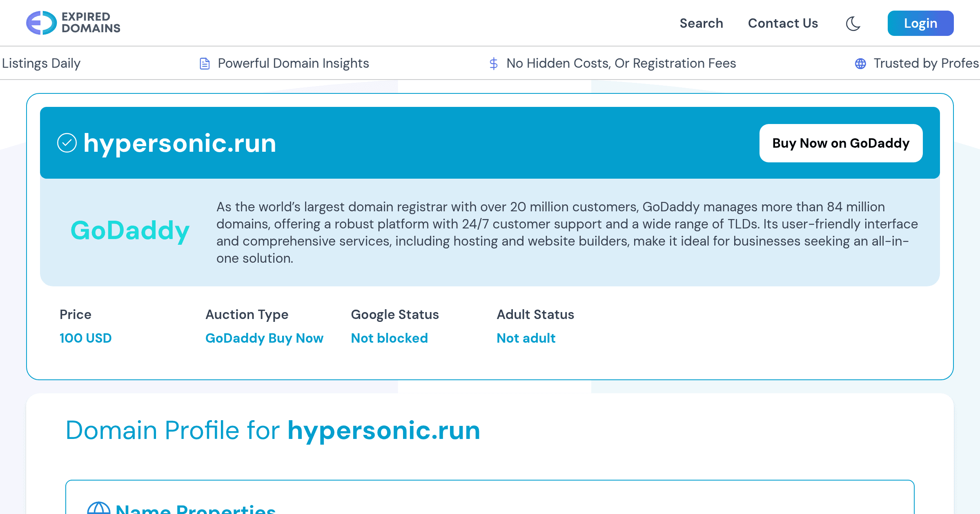Viewport: 980px width, 514px height.
Task: Click the Not adult status value
Action: (526, 338)
